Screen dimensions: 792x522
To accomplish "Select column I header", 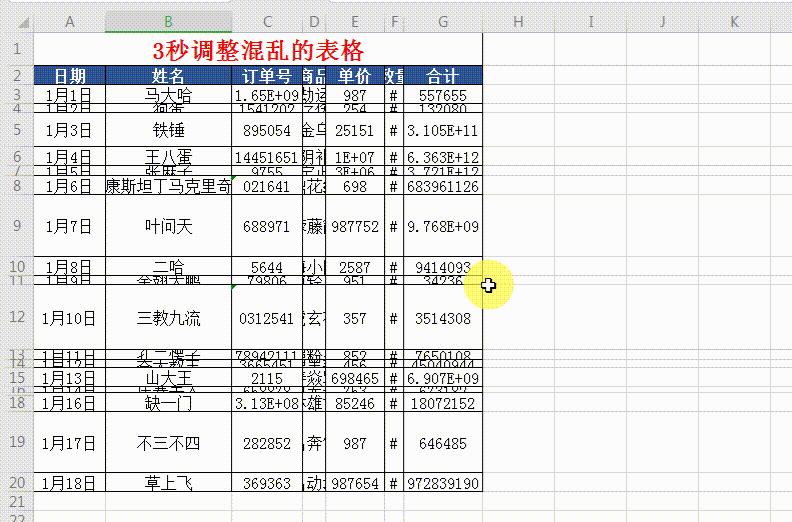I will click(590, 22).
